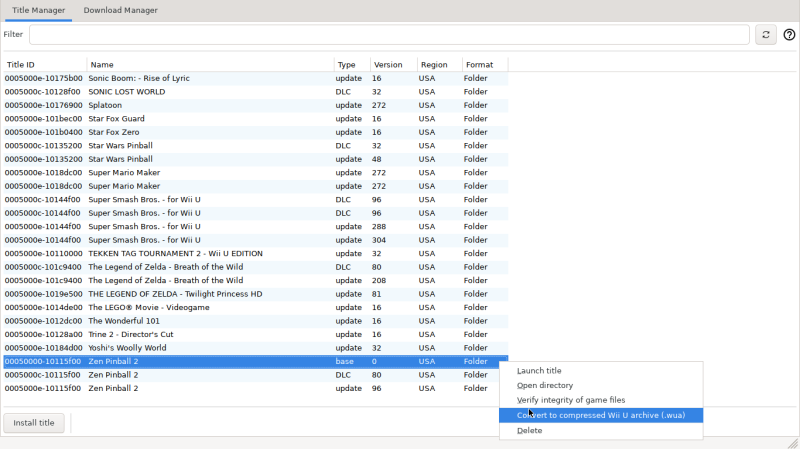This screenshot has height=449, width=800.
Task: Sort by the Name column header
Action: click(210, 65)
